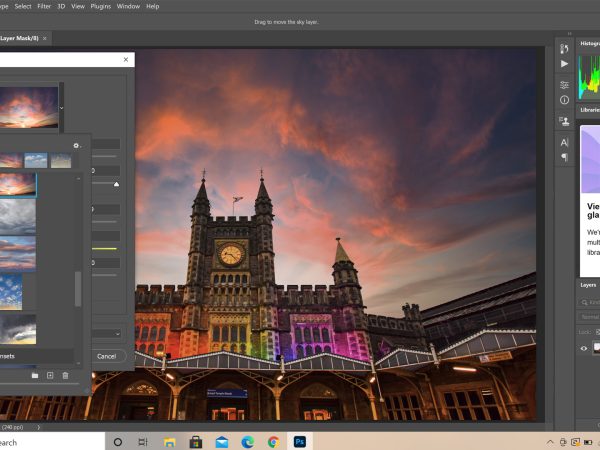The width and height of the screenshot is (600, 450).
Task: Open the Paragraph panel icon
Action: [564, 157]
